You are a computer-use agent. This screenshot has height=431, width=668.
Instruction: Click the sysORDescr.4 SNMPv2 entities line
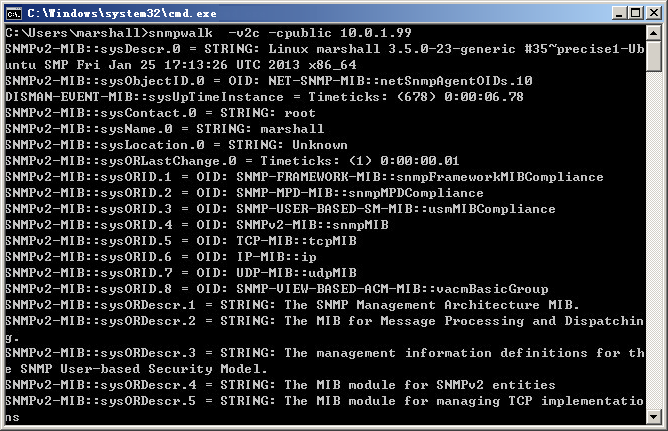pos(280,385)
